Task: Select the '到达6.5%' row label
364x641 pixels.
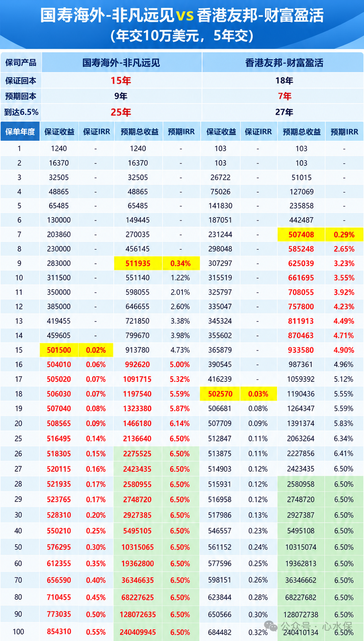Action: pyautogui.click(x=21, y=112)
